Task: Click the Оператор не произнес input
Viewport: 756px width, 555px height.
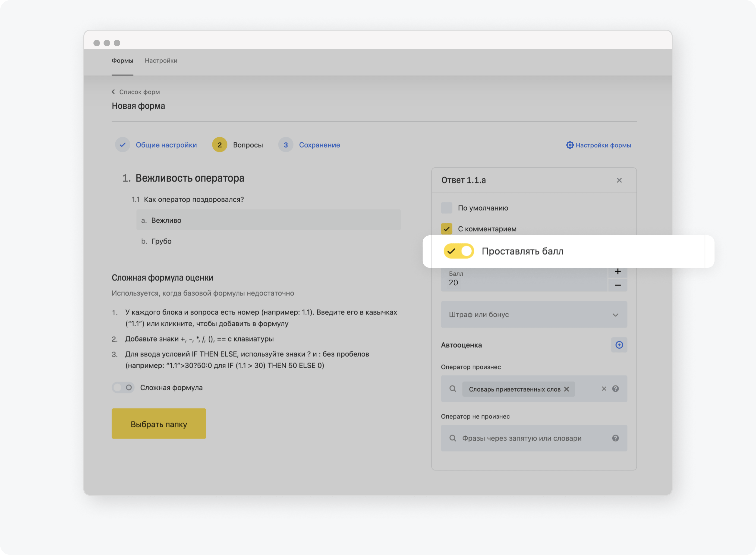Action: point(534,438)
